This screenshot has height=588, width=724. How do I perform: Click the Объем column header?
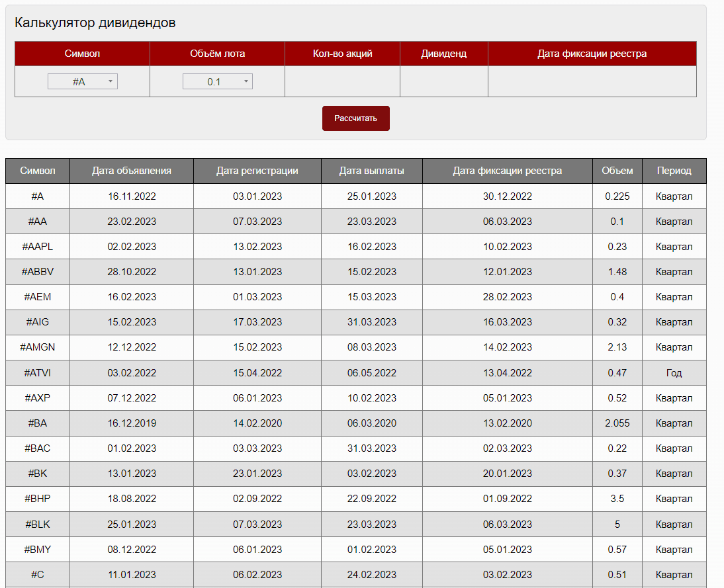point(617,171)
